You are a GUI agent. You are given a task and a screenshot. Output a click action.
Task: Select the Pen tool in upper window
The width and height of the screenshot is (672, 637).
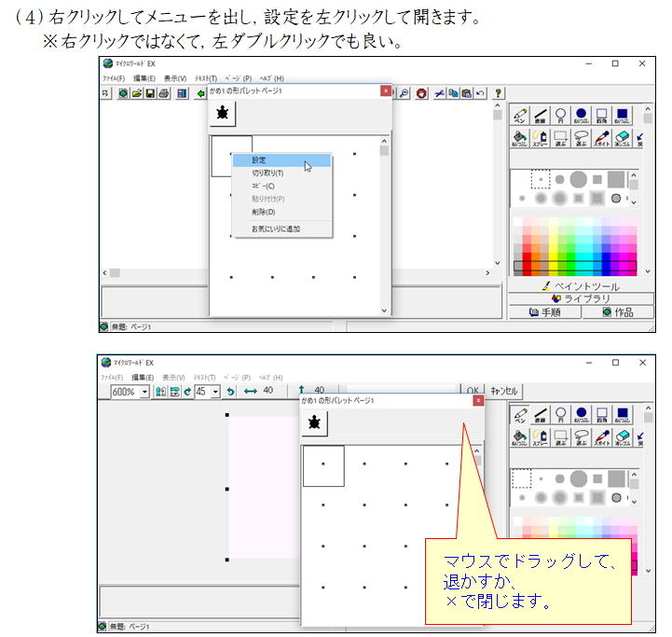520,115
